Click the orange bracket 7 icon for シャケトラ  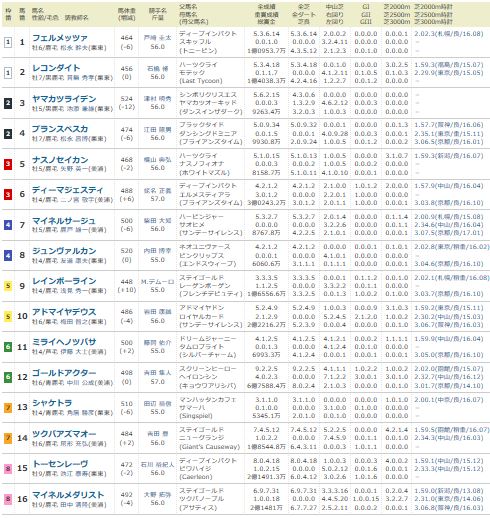pyautogui.click(x=8, y=407)
